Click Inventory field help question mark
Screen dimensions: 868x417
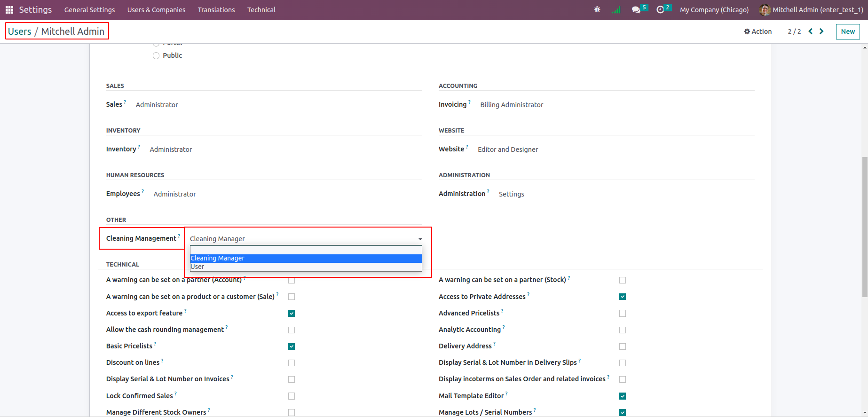click(139, 146)
